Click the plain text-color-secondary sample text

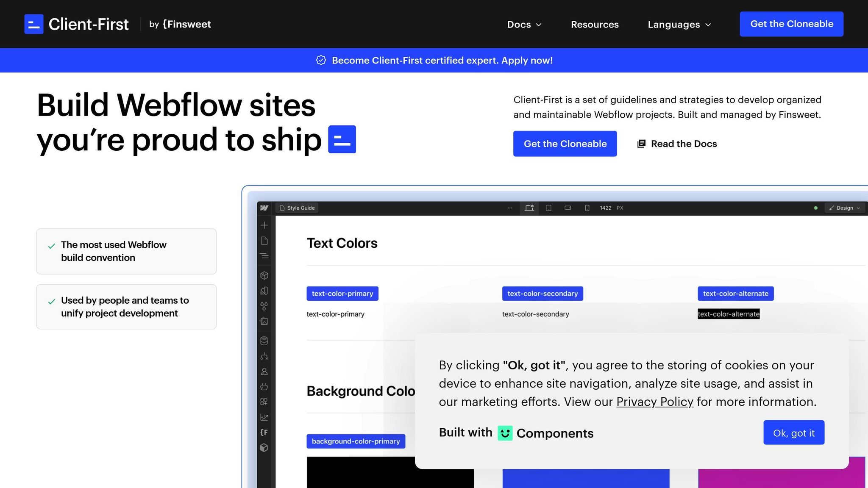pyautogui.click(x=536, y=314)
